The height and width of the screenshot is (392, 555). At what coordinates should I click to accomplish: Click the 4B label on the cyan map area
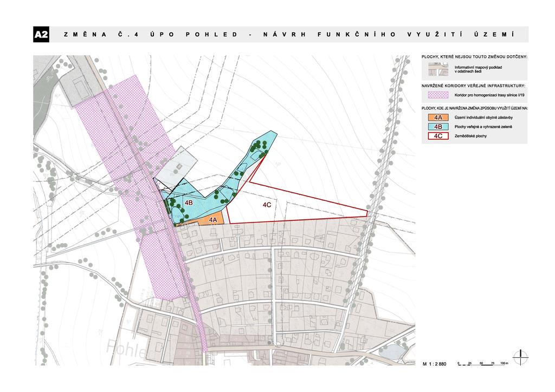(189, 203)
